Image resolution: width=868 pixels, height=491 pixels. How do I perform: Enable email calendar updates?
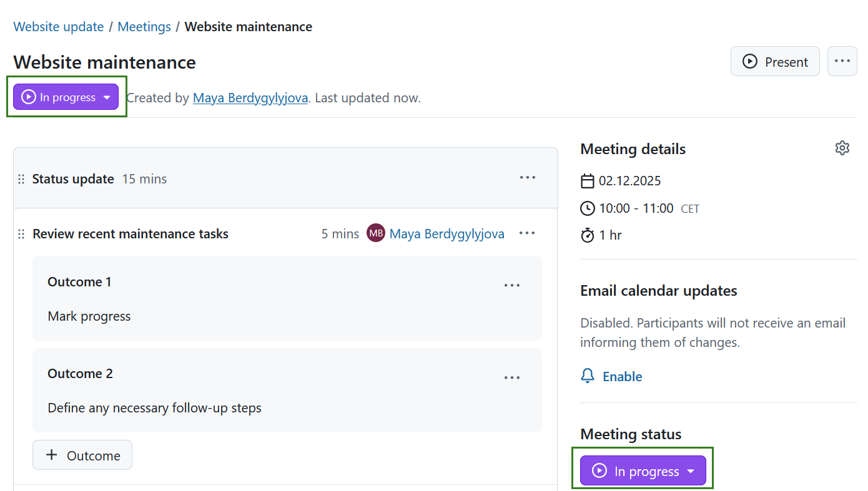pos(622,376)
